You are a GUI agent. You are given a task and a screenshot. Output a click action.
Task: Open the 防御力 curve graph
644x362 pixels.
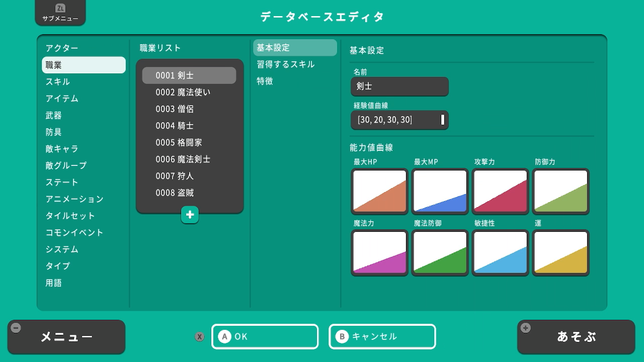point(560,191)
